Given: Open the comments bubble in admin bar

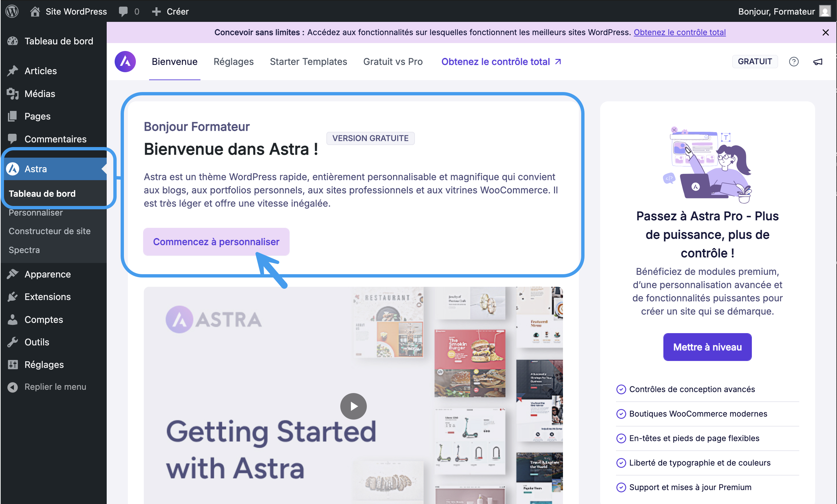Looking at the screenshot, I should [x=129, y=11].
